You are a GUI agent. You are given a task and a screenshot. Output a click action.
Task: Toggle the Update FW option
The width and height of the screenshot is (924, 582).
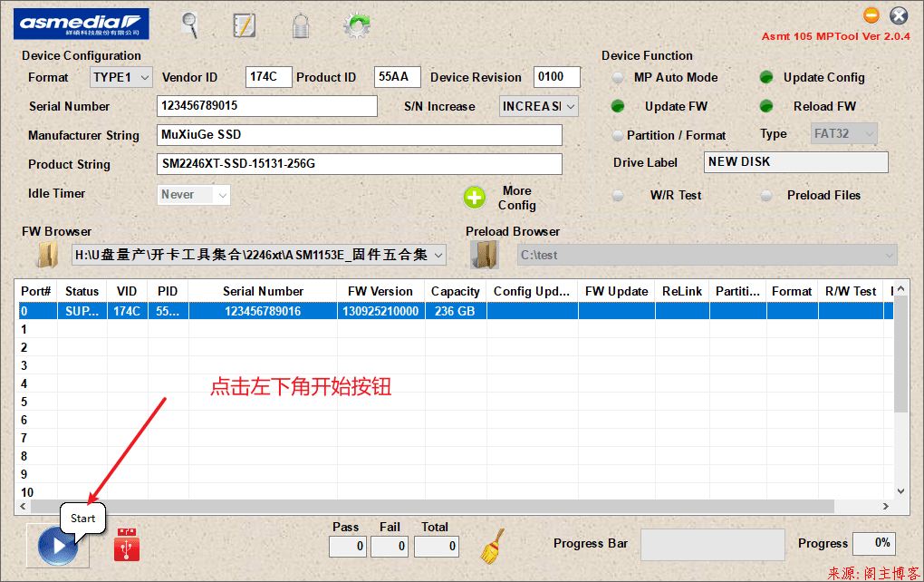point(618,106)
